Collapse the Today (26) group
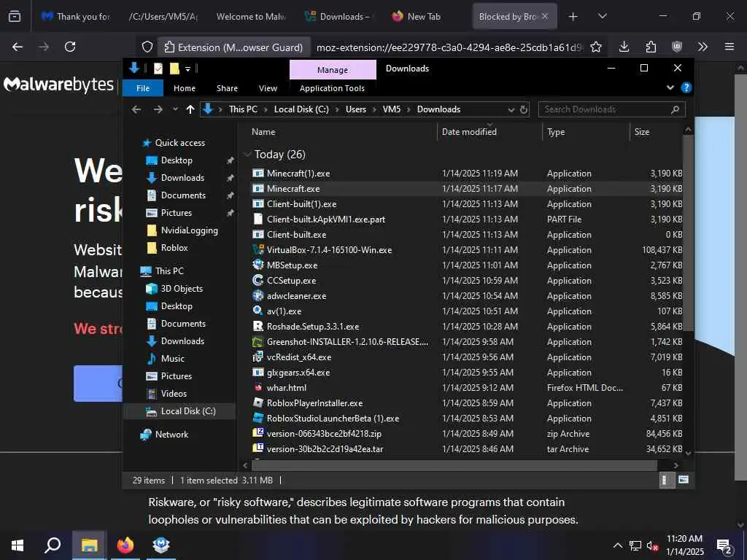 (247, 155)
